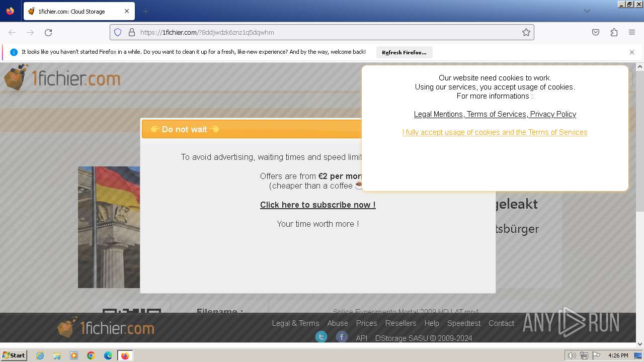The width and height of the screenshot is (644, 362).
Task: Close the 1fichier.com tab
Action: click(x=127, y=11)
